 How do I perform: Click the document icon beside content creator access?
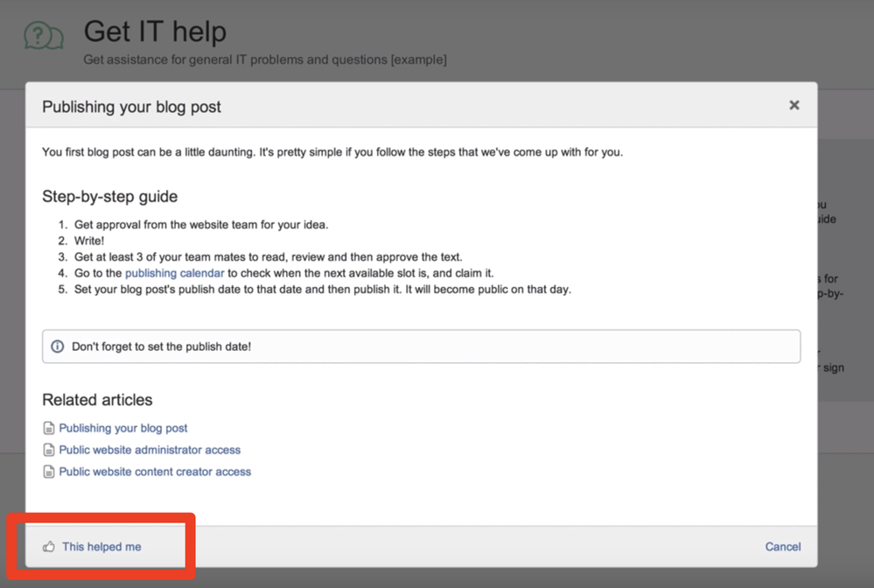click(49, 472)
